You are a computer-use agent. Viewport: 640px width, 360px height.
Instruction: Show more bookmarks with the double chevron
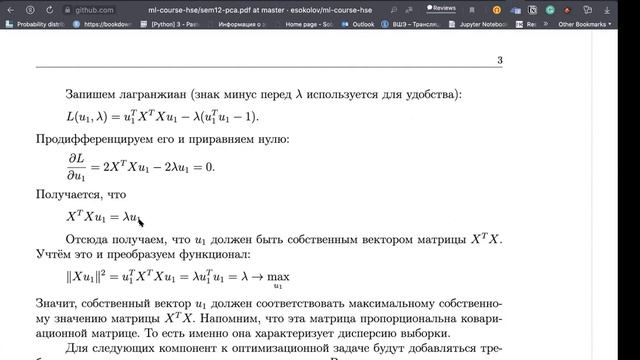coord(546,24)
